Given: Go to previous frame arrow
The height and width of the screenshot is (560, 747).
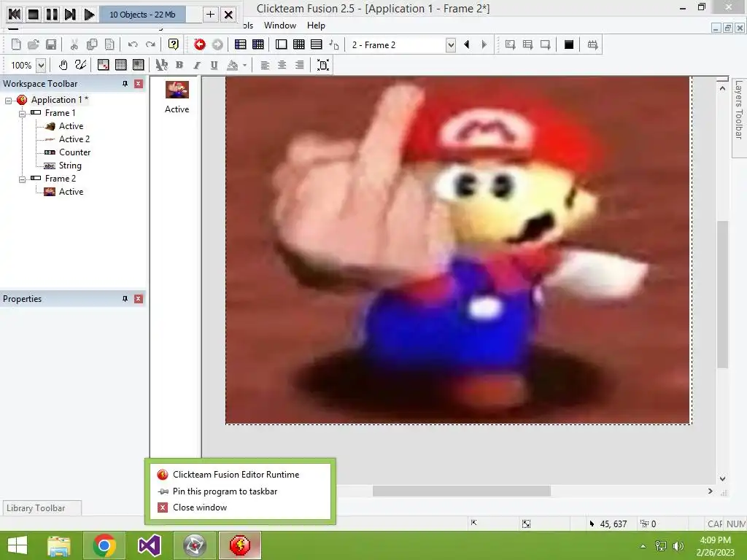Looking at the screenshot, I should (467, 44).
